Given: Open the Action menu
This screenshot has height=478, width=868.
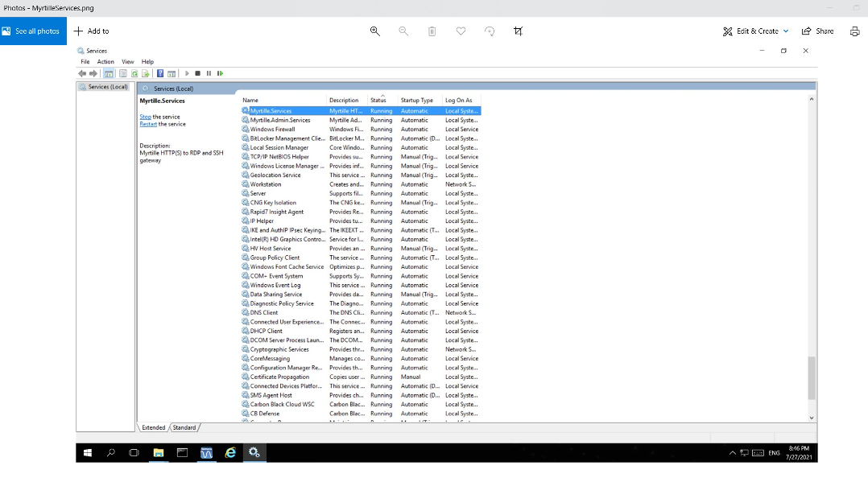Looking at the screenshot, I should (x=105, y=60).
